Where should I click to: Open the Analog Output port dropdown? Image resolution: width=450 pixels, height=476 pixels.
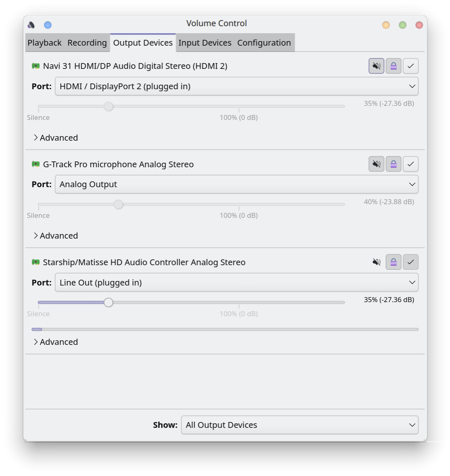(236, 184)
